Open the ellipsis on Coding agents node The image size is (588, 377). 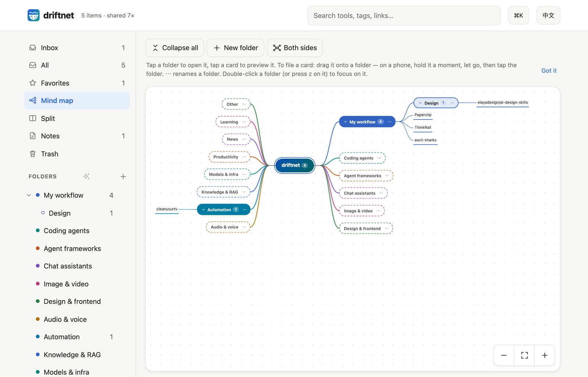(x=379, y=158)
